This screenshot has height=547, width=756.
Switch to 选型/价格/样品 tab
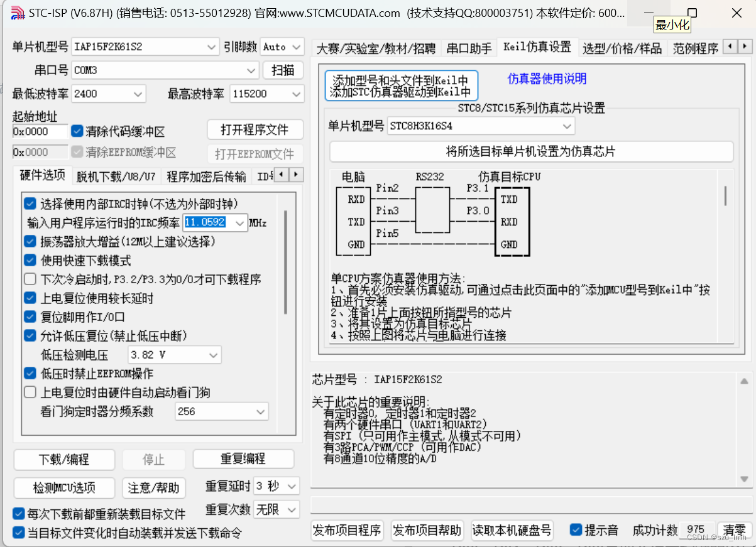[622, 48]
